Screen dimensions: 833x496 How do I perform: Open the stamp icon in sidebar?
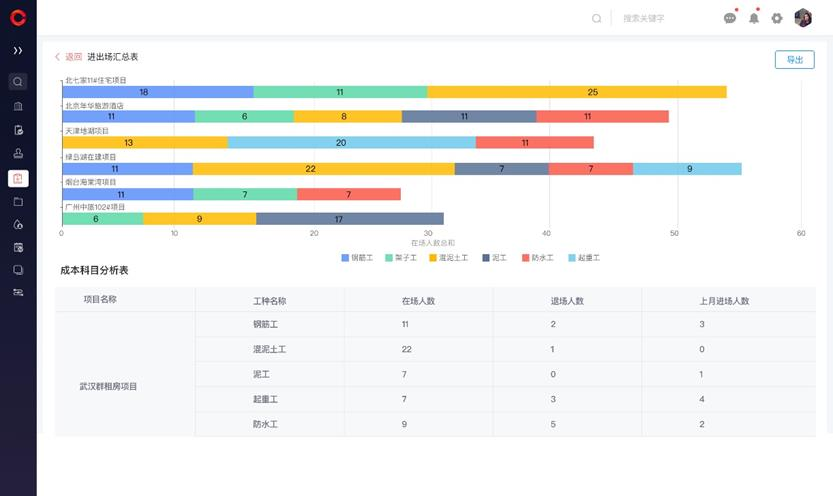point(18,154)
